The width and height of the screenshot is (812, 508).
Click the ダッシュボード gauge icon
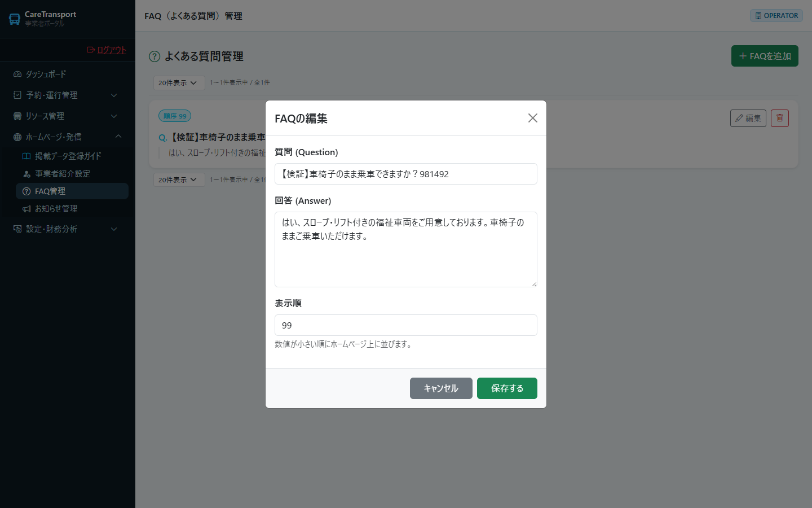pos(17,74)
